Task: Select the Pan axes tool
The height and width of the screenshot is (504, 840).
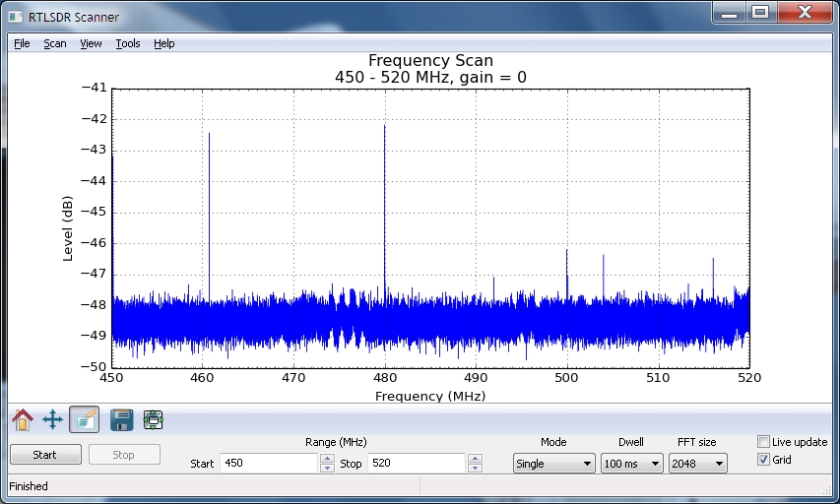Action: pos(52,420)
